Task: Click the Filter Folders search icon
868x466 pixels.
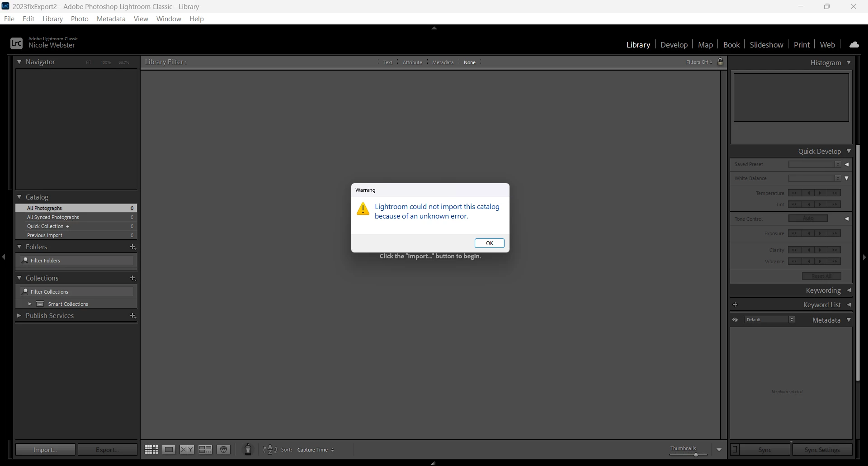Action: point(25,261)
